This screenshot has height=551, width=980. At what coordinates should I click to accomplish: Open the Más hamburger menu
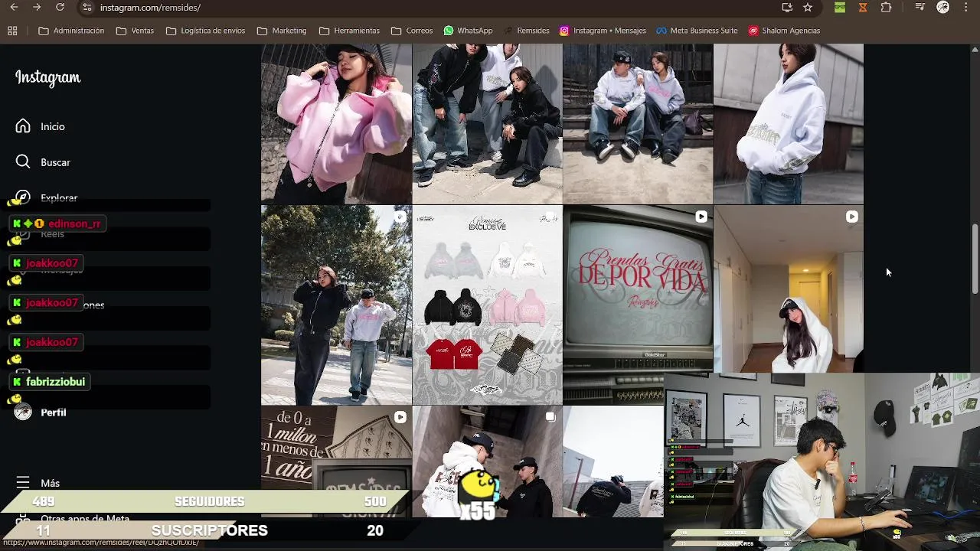(38, 483)
